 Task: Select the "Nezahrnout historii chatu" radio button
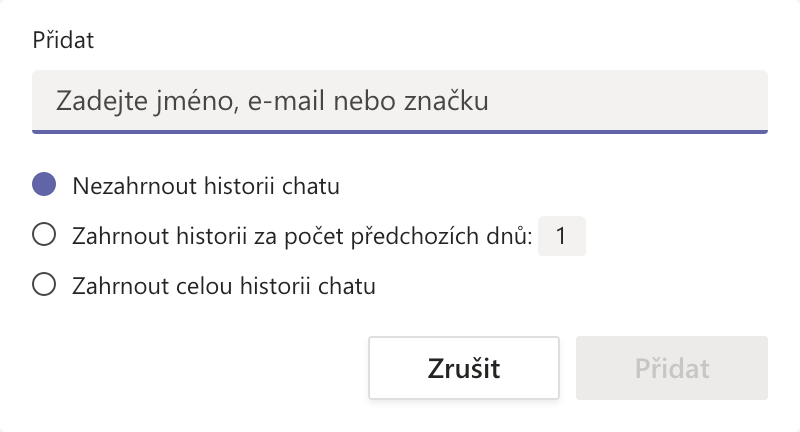(x=43, y=186)
